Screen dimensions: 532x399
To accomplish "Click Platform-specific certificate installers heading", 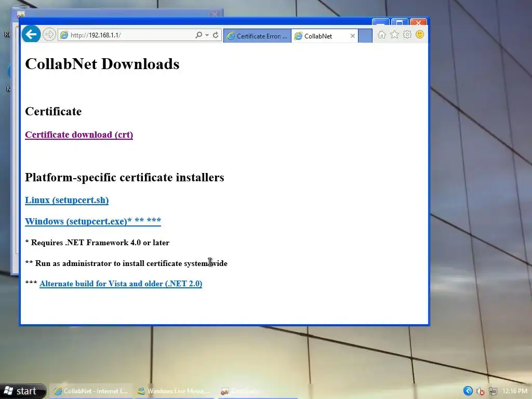I will 125,178.
